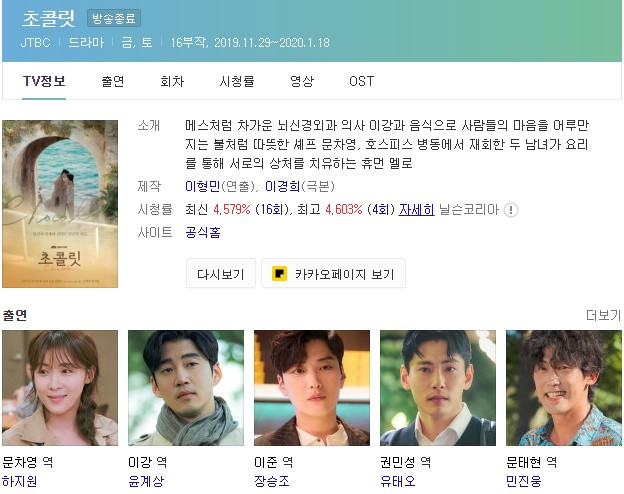624x494 pixels.
Task: Open the 유태오 actor name link
Action: coord(398,481)
